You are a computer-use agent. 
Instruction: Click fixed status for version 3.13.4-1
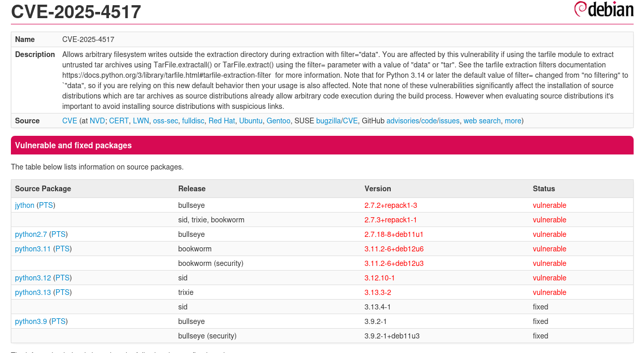tap(541, 307)
